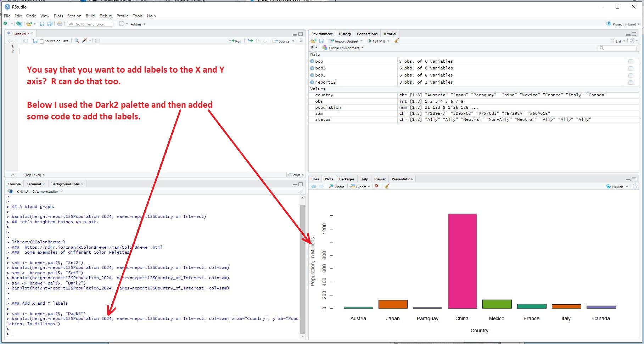
Task: Clear console with the broom icon
Action: (301, 191)
